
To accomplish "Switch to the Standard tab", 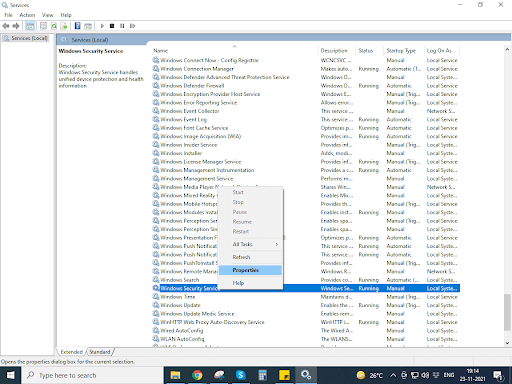I will point(100,352).
